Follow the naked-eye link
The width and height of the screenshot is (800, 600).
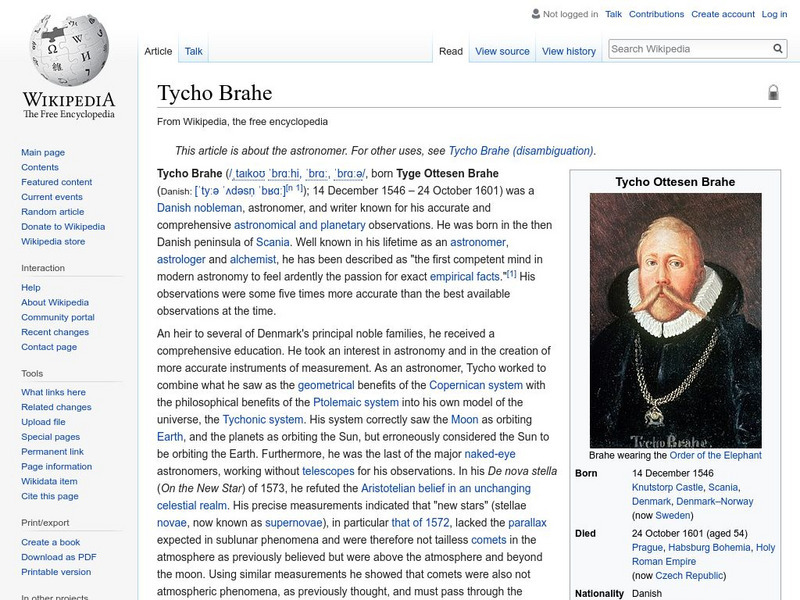[x=490, y=454]
